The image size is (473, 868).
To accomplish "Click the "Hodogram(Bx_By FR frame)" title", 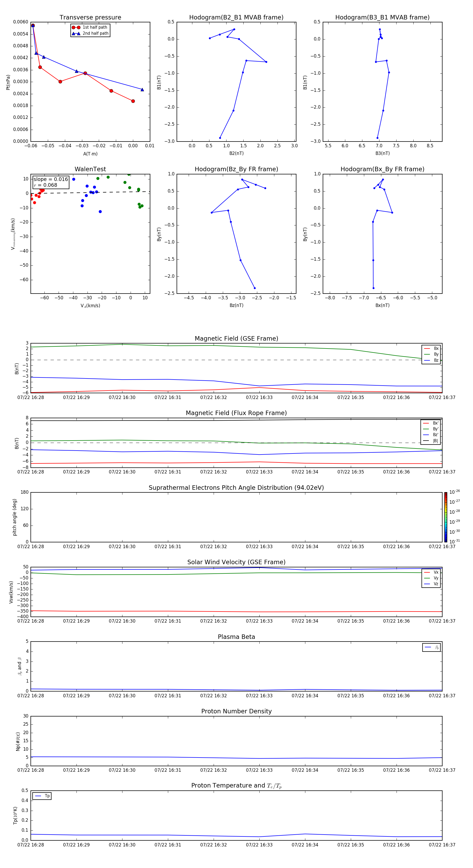I will click(382, 169).
